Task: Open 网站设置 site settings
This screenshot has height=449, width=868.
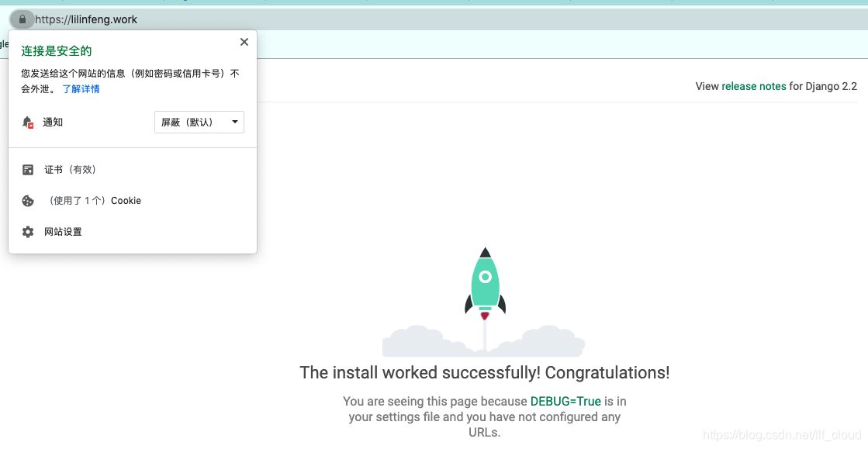Action: [x=63, y=232]
